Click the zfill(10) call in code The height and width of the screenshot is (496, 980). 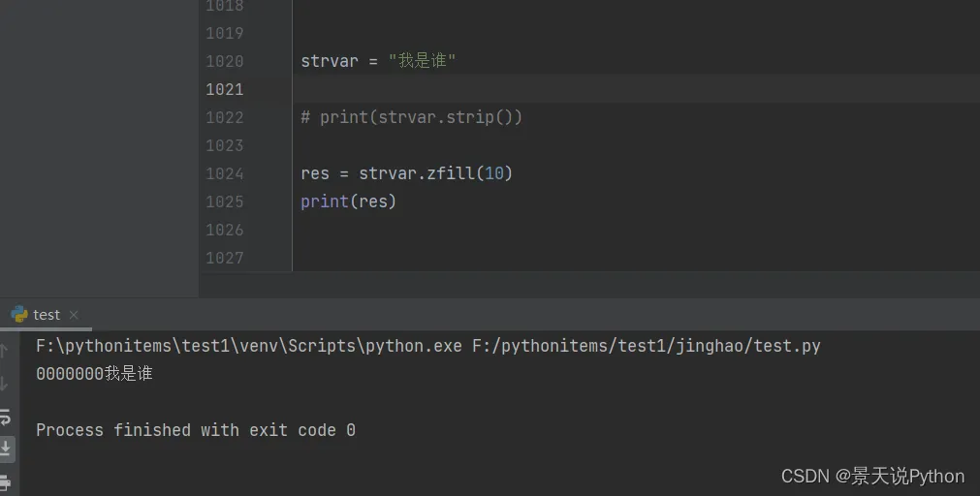coord(469,173)
